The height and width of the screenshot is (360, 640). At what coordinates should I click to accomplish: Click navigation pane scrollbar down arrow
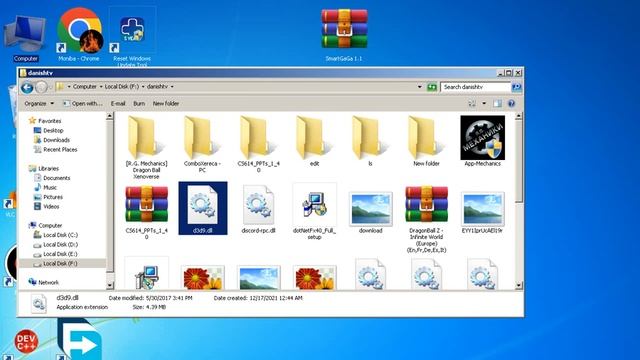109,285
